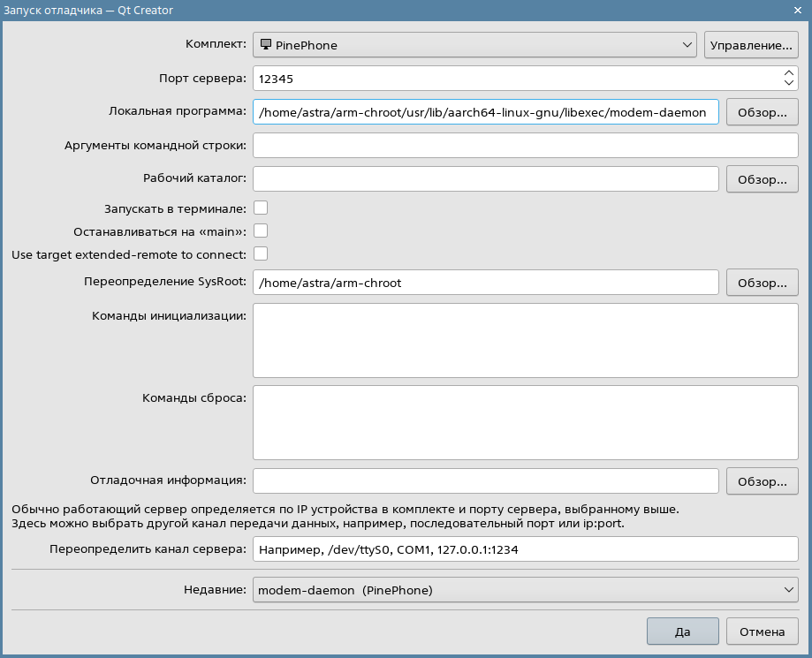Click into the Команды инициализации text area
This screenshot has height=658, width=812.
point(525,340)
